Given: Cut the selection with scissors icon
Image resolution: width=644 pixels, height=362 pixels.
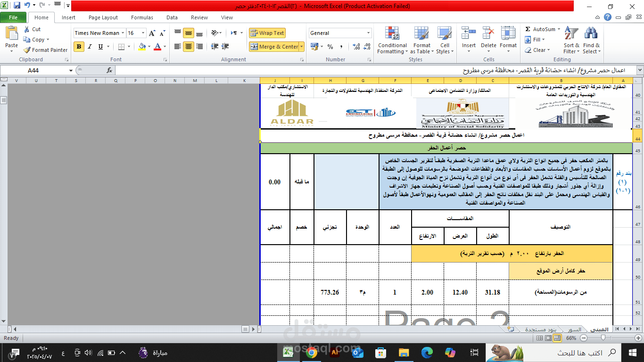Looking at the screenshot, I should coord(32,29).
